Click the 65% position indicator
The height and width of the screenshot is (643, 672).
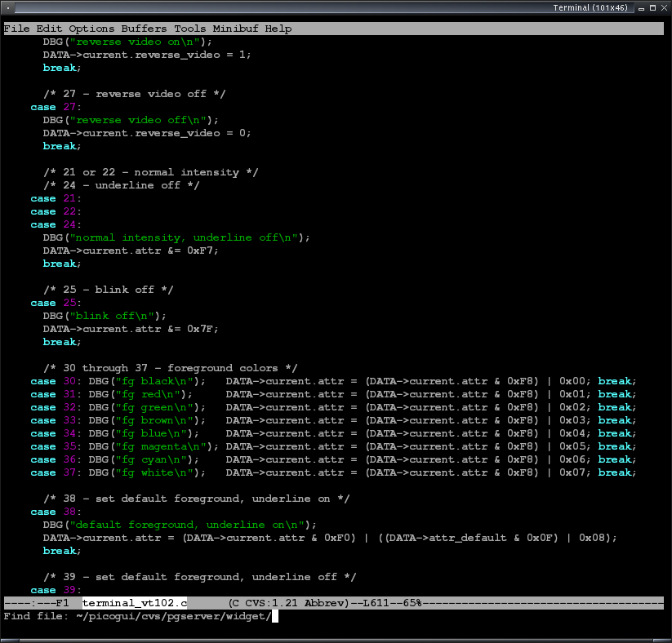412,603
